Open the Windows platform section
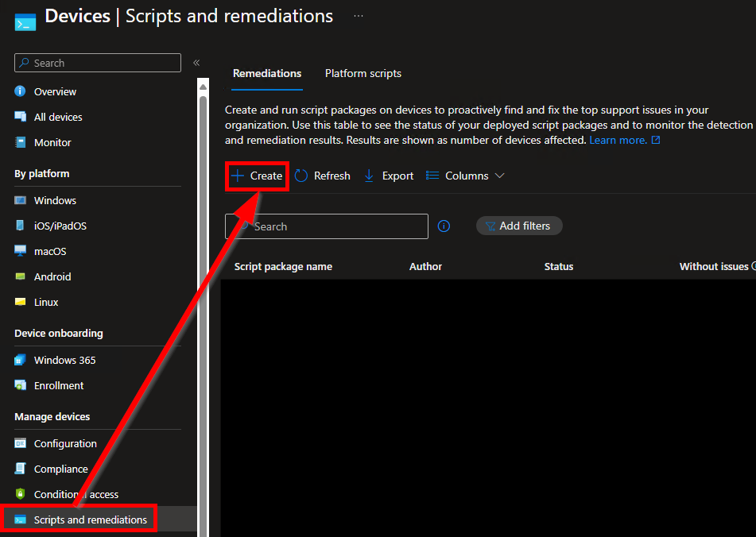The image size is (756, 537). (55, 200)
